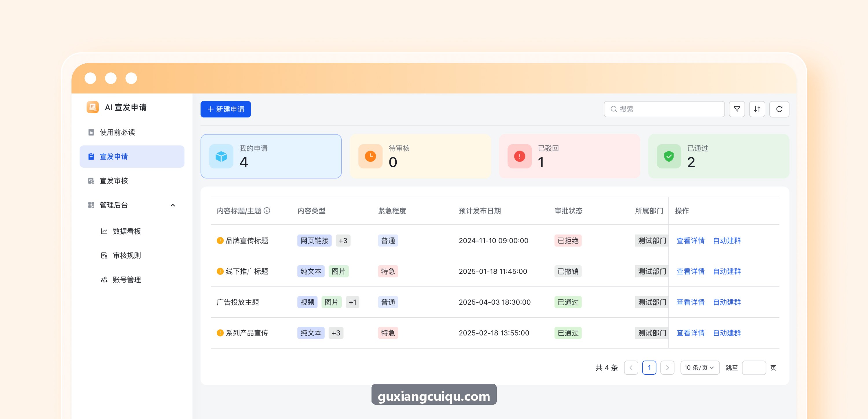Image resolution: width=868 pixels, height=419 pixels.
Task: Collapse the 管理后台 menu chevron
Action: point(173,205)
